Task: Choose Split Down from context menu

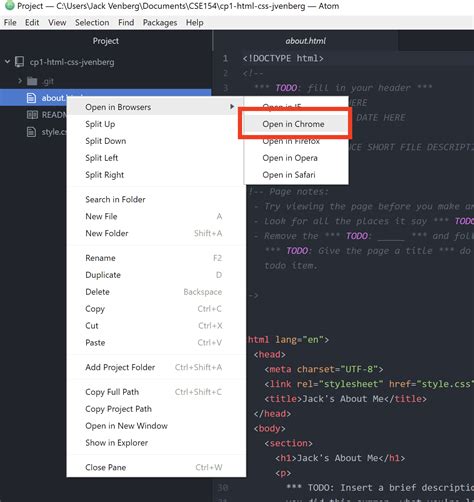Action: pos(156,141)
